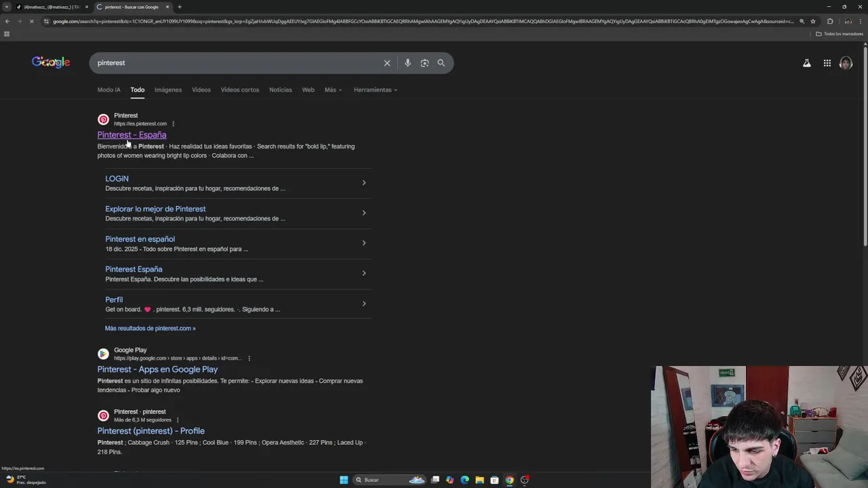Select the 'Todo' results tab

coord(138,89)
